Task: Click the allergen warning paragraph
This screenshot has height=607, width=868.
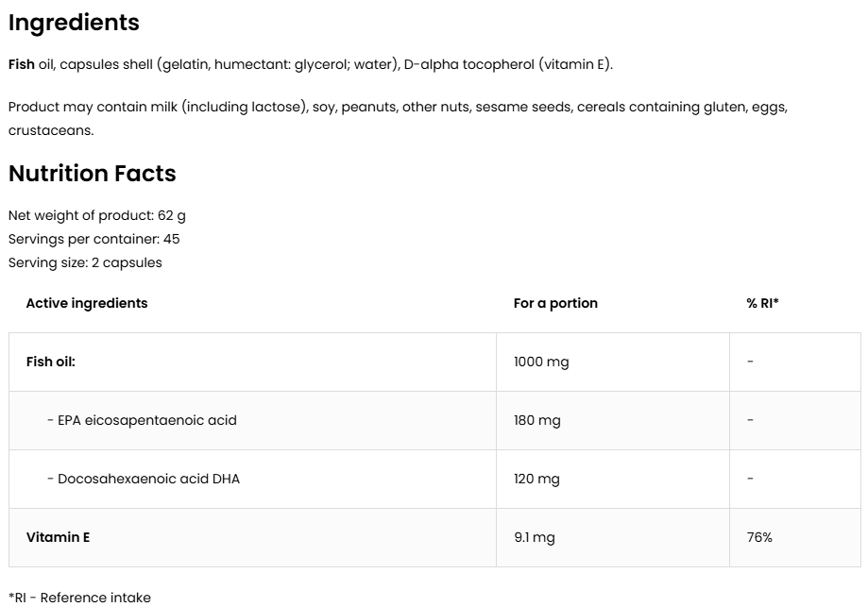Action: (397, 108)
